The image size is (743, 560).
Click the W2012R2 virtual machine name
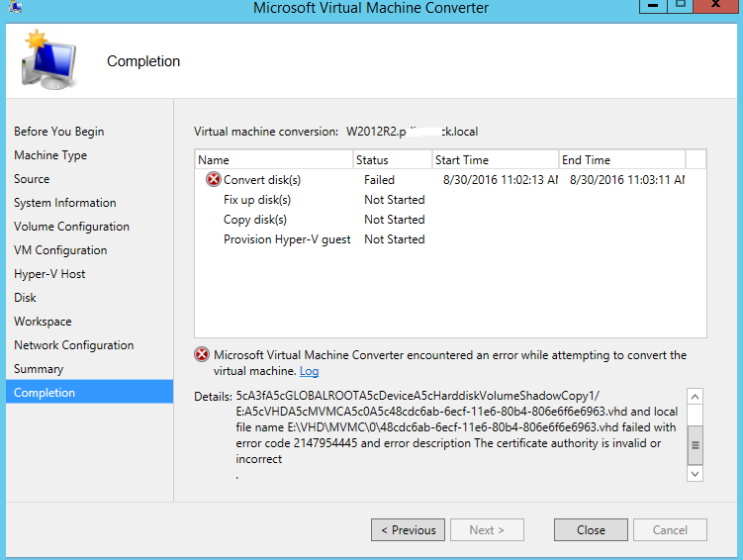(x=412, y=132)
